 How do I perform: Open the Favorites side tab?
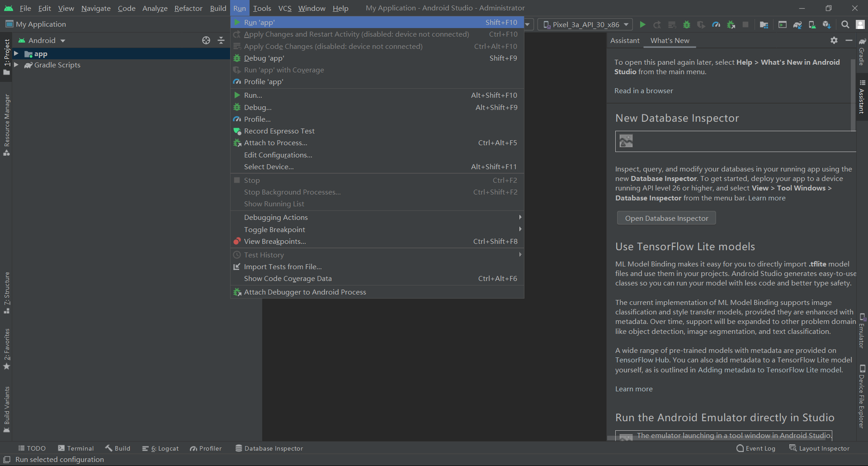(6, 349)
